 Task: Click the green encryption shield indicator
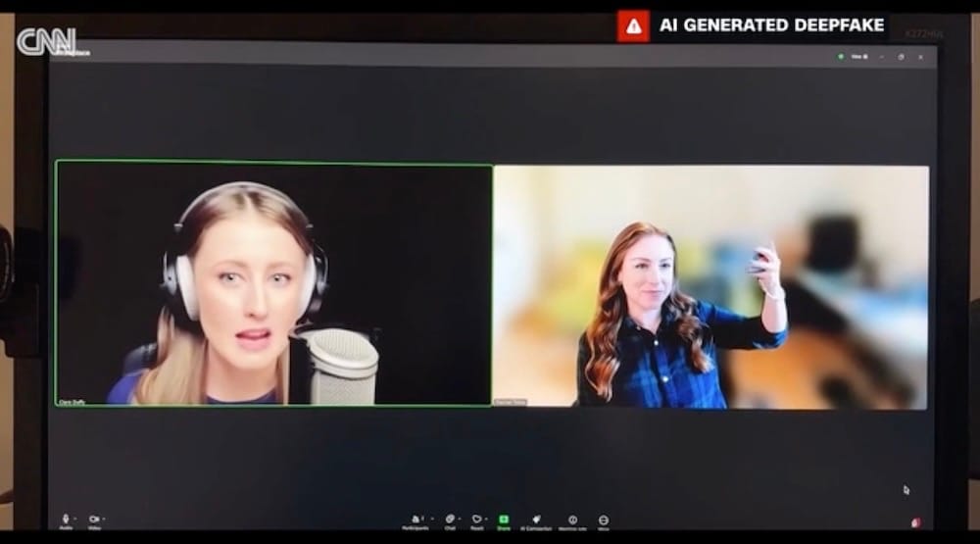coord(841,57)
